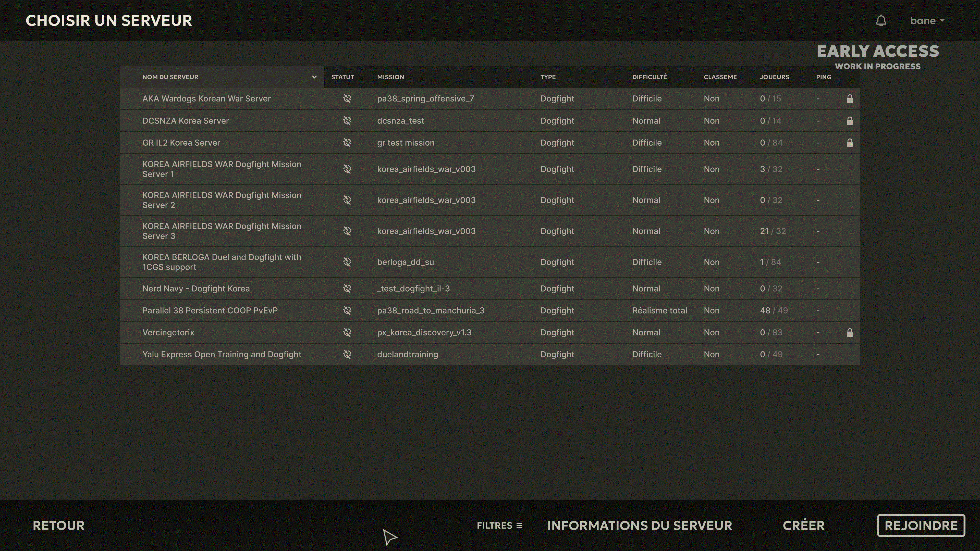Viewport: 980px width, 551px height.
Task: Select KOREA AIRFIELDS WAR Server 2
Action: tap(490, 200)
